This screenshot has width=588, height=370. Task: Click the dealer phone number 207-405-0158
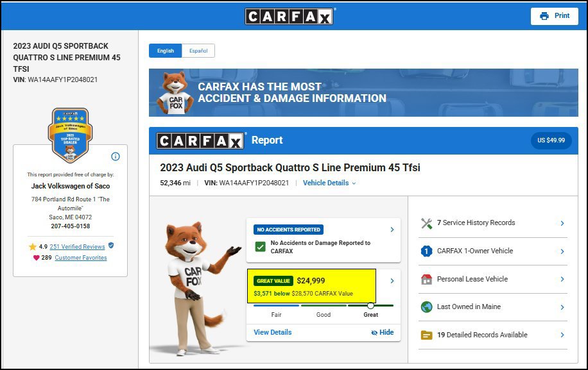point(71,226)
